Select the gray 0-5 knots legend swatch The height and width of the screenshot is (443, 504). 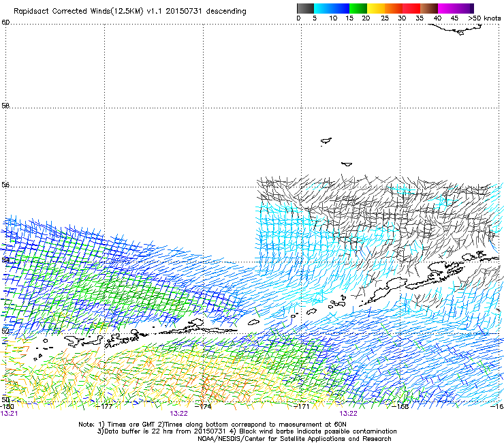pos(305,8)
